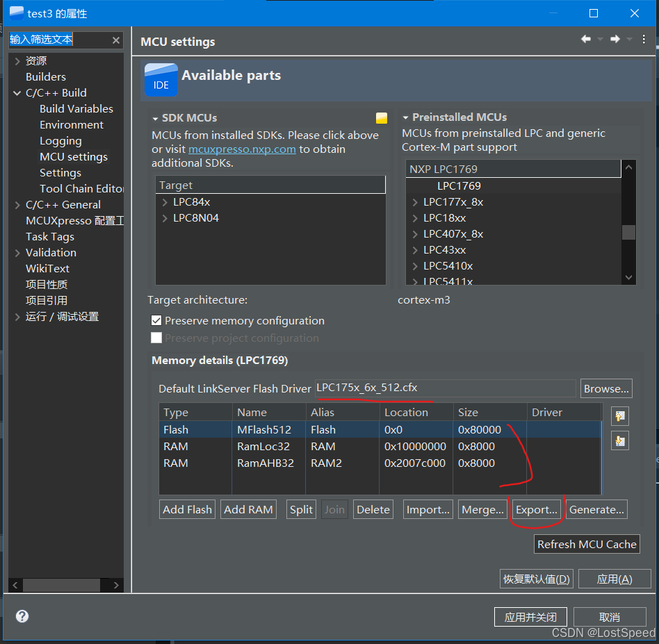Click the back navigation arrow icon
The image size is (659, 644).
pyautogui.click(x=586, y=39)
